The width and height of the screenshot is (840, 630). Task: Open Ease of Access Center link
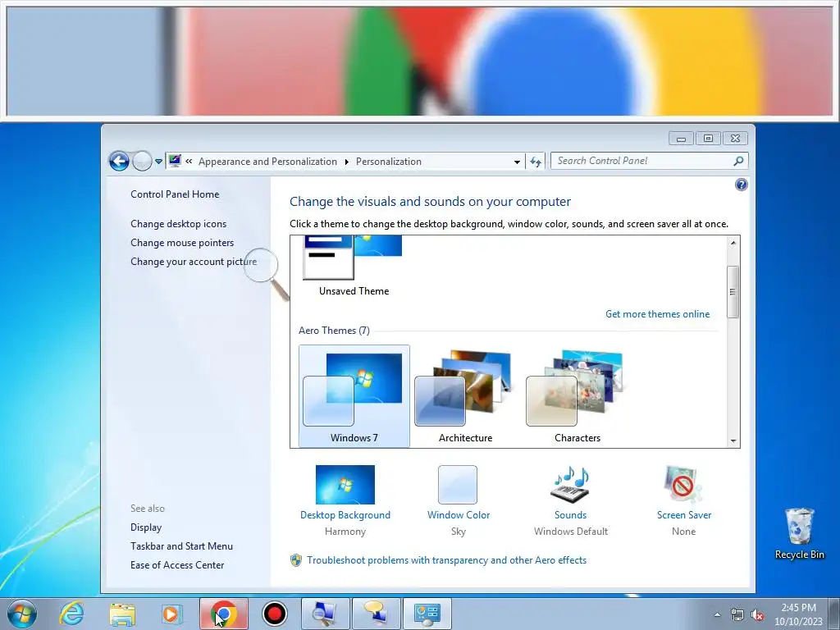click(177, 564)
